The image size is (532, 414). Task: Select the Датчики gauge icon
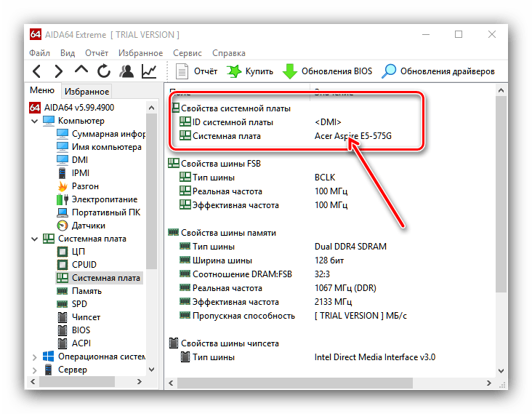click(62, 226)
